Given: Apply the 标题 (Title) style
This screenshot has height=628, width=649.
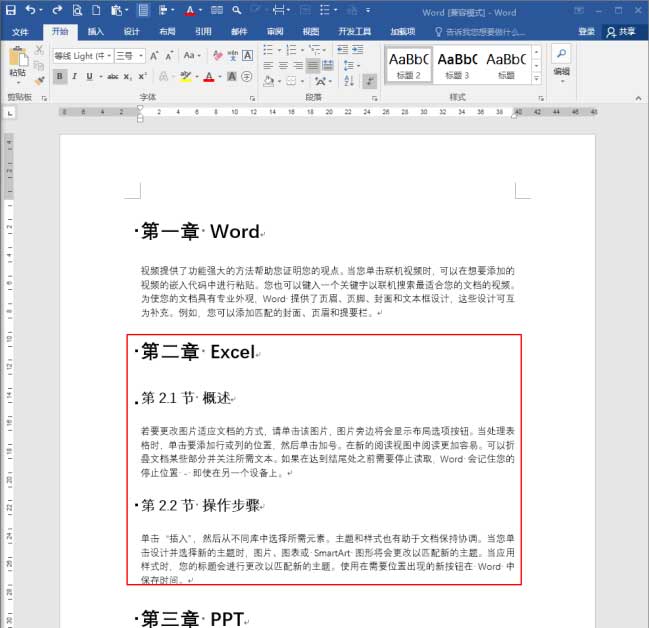Looking at the screenshot, I should pyautogui.click(x=506, y=65).
